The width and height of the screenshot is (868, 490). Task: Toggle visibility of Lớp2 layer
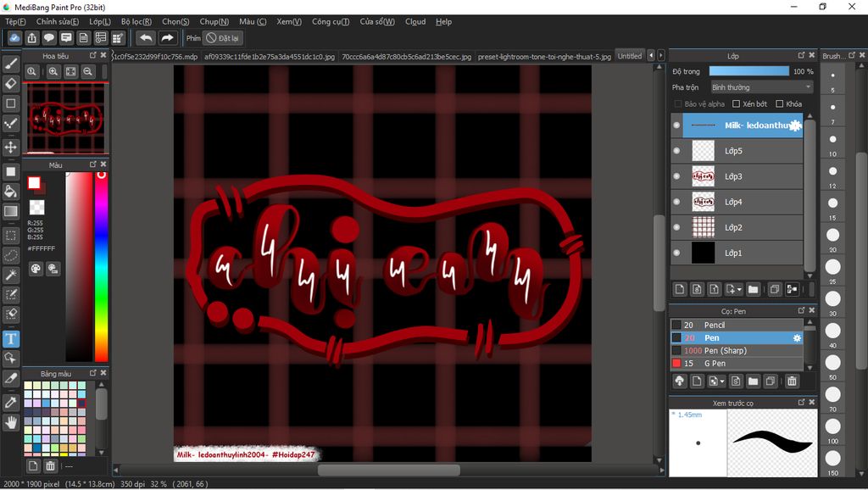[676, 227]
